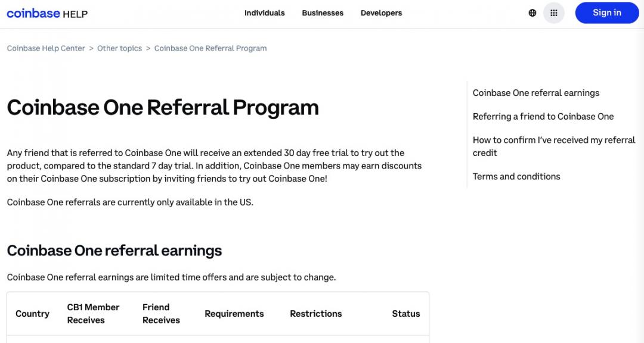The image size is (644, 343).
Task: Open the Terms and conditions link
Action: click(516, 176)
